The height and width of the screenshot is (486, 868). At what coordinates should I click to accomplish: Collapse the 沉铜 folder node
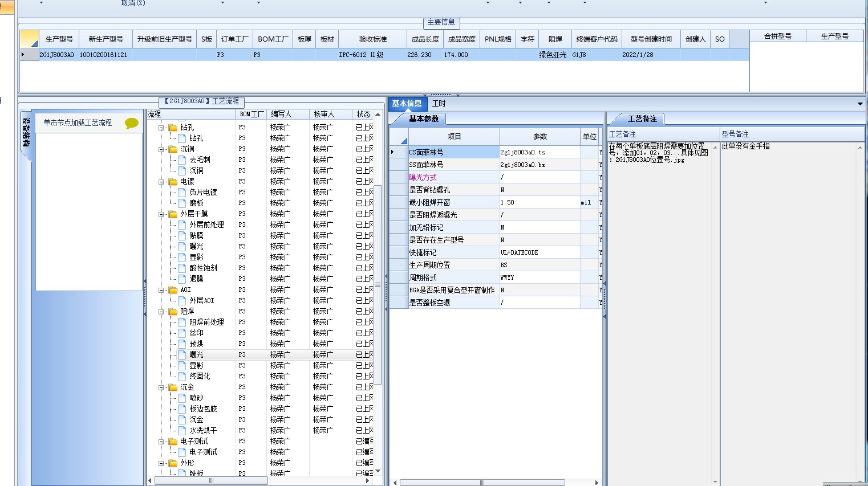[161, 149]
